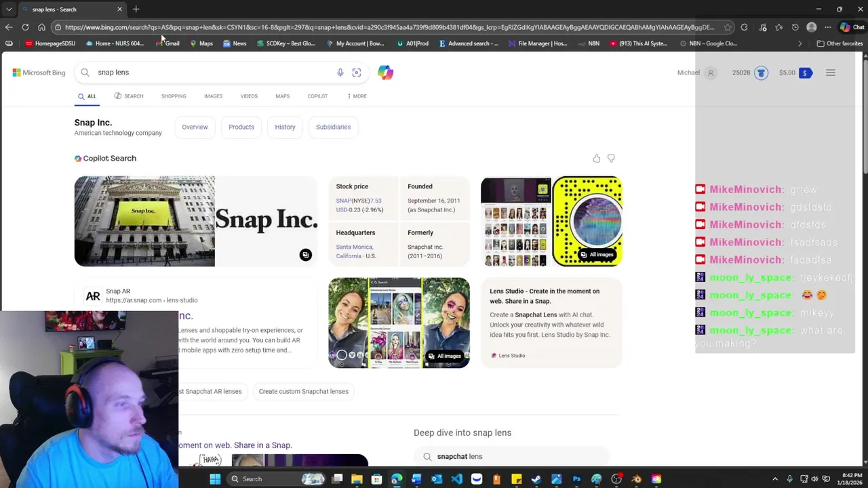Image resolution: width=868 pixels, height=488 pixels.
Task: Open Windows Start menu
Action: (x=215, y=479)
